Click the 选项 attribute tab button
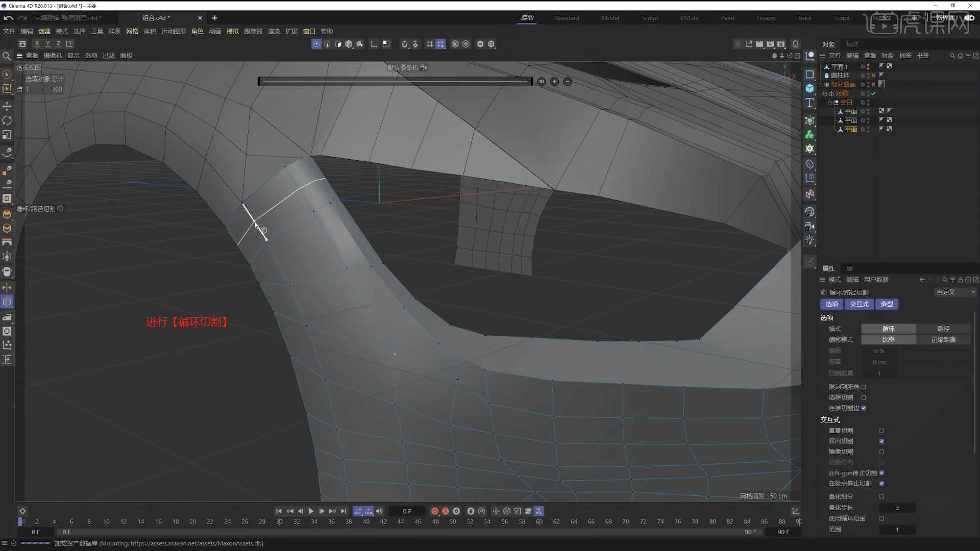 [832, 304]
